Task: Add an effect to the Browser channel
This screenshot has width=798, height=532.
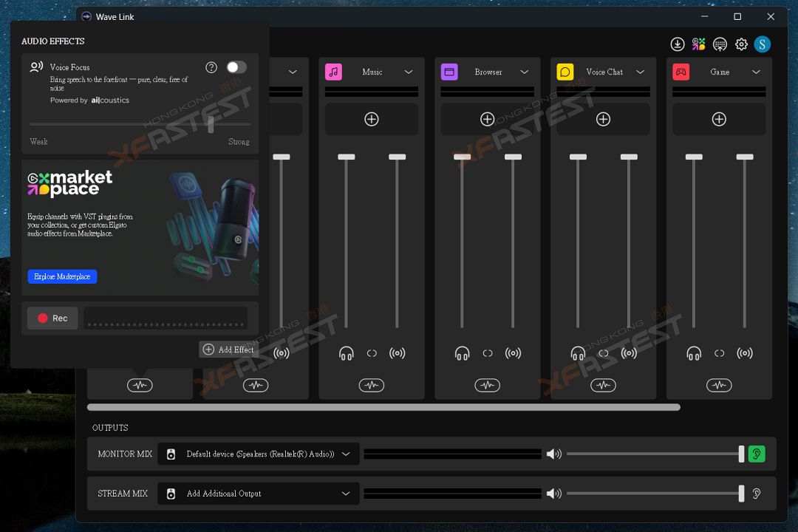Action: click(487, 119)
